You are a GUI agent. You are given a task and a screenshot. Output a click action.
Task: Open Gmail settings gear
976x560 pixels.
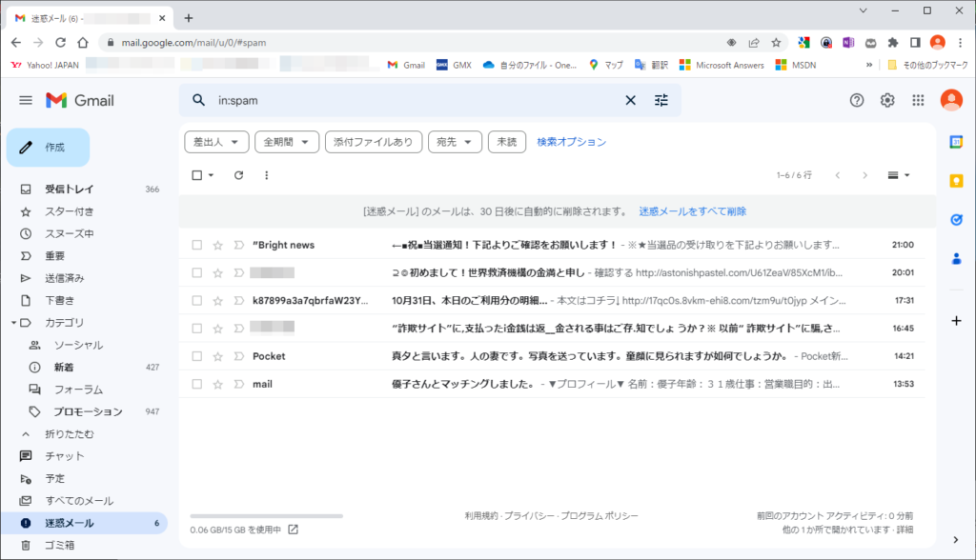point(887,100)
